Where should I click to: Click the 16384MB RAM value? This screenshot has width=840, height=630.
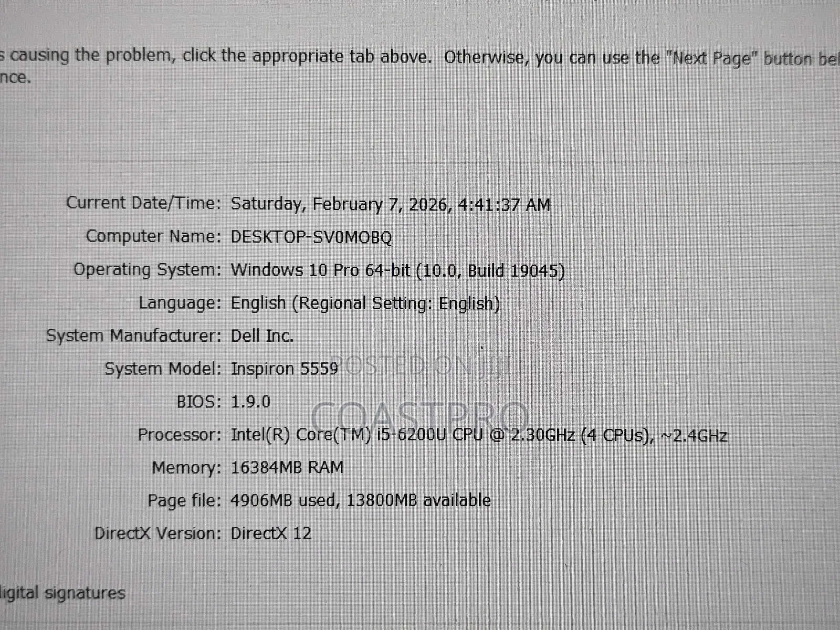[287, 467]
